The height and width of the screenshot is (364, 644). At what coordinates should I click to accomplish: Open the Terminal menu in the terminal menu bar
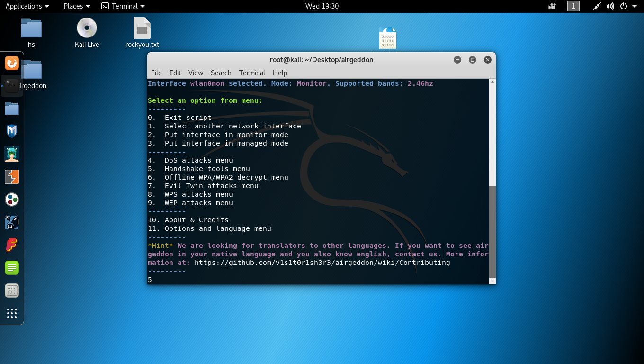tap(252, 73)
